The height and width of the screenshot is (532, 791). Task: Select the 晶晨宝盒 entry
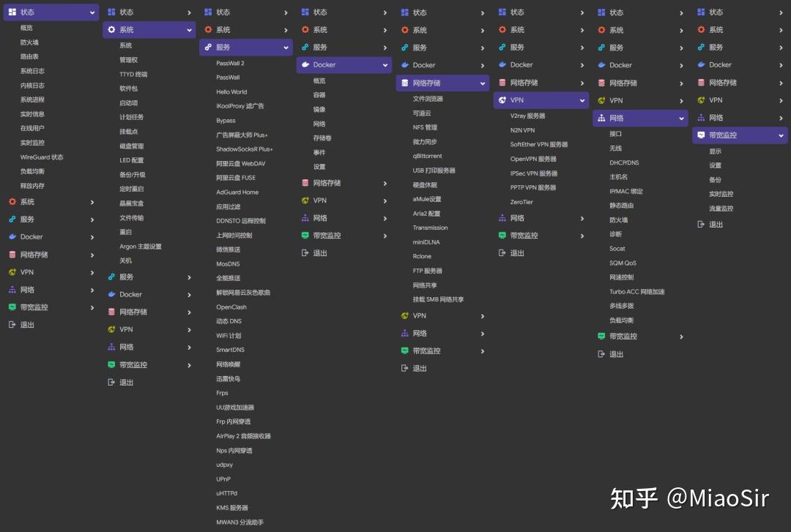131,203
